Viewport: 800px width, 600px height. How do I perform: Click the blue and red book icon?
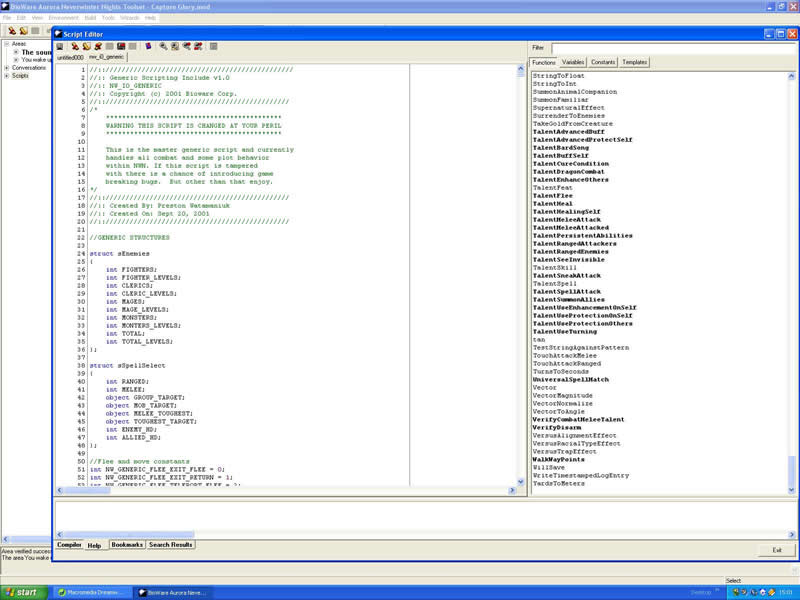pyautogui.click(x=148, y=46)
